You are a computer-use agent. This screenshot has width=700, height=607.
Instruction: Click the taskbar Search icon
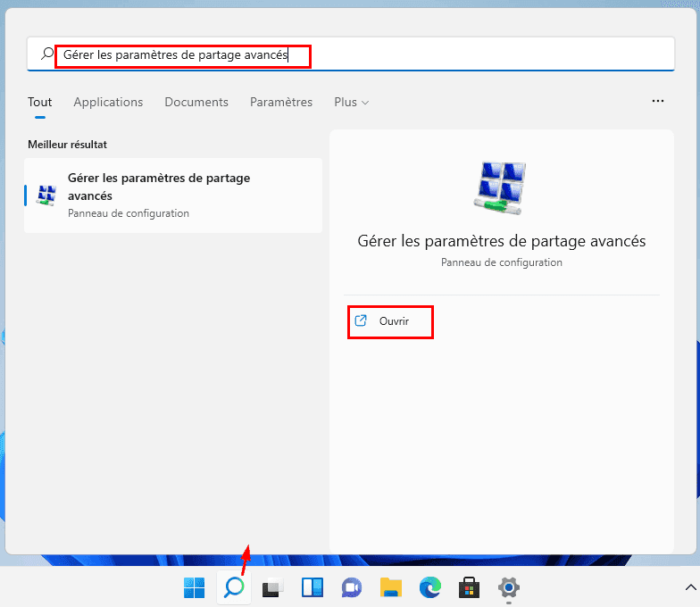point(234,587)
